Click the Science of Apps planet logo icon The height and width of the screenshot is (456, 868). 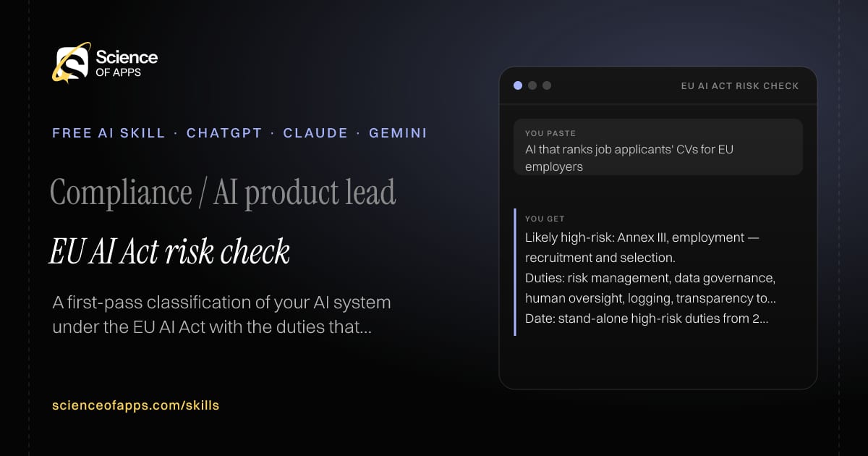pos(71,62)
